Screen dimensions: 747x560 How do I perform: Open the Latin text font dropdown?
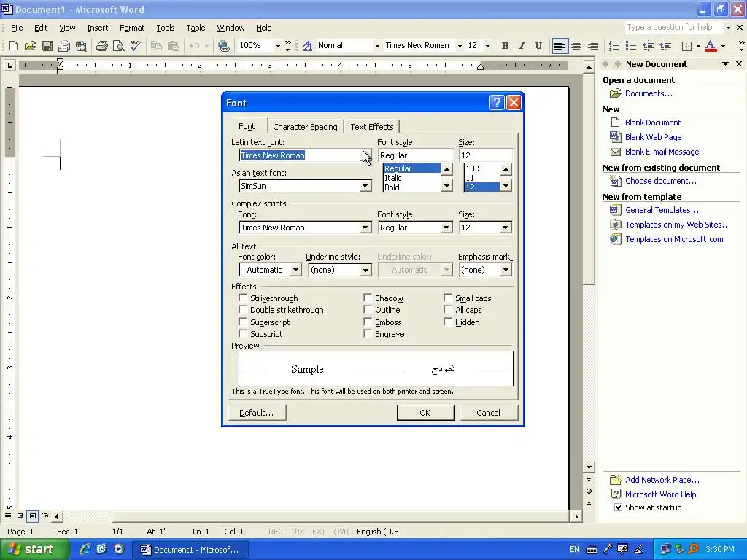pos(365,155)
